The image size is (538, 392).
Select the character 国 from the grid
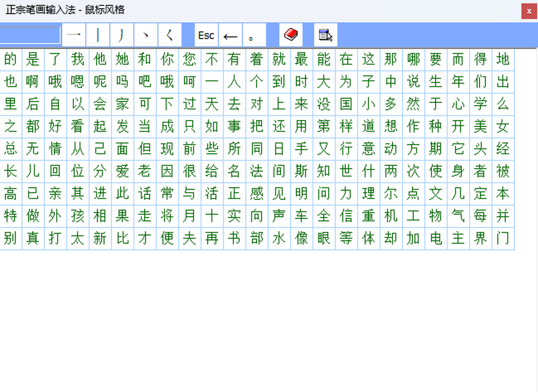[346, 104]
